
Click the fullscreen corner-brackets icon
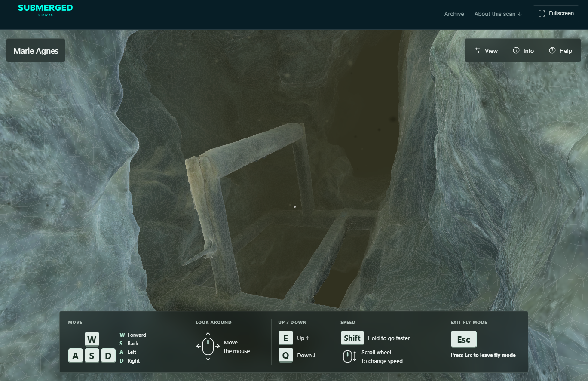(x=542, y=14)
